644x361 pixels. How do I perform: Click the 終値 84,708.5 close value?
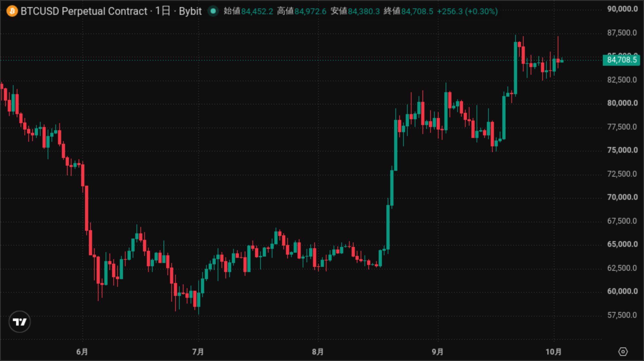point(409,11)
